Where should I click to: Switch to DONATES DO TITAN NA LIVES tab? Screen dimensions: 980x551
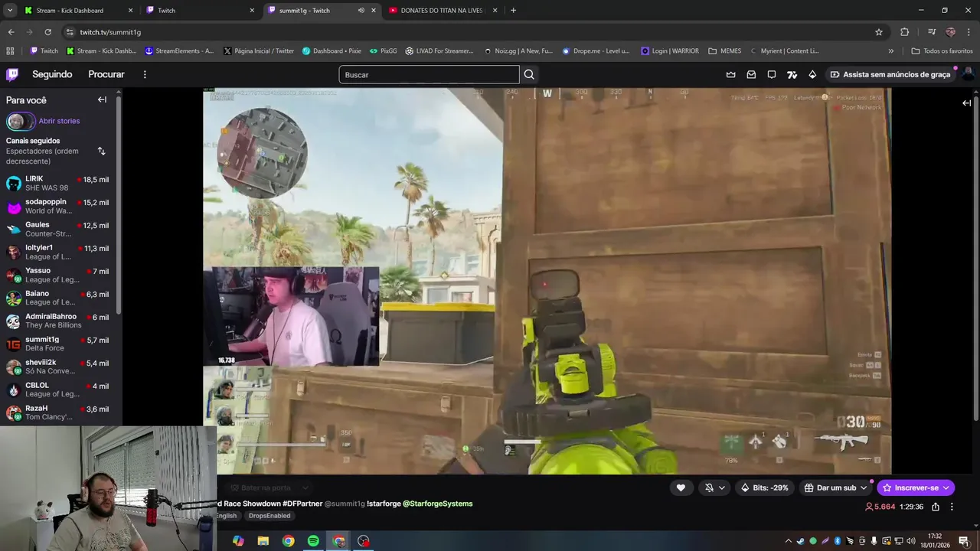pyautogui.click(x=443, y=11)
